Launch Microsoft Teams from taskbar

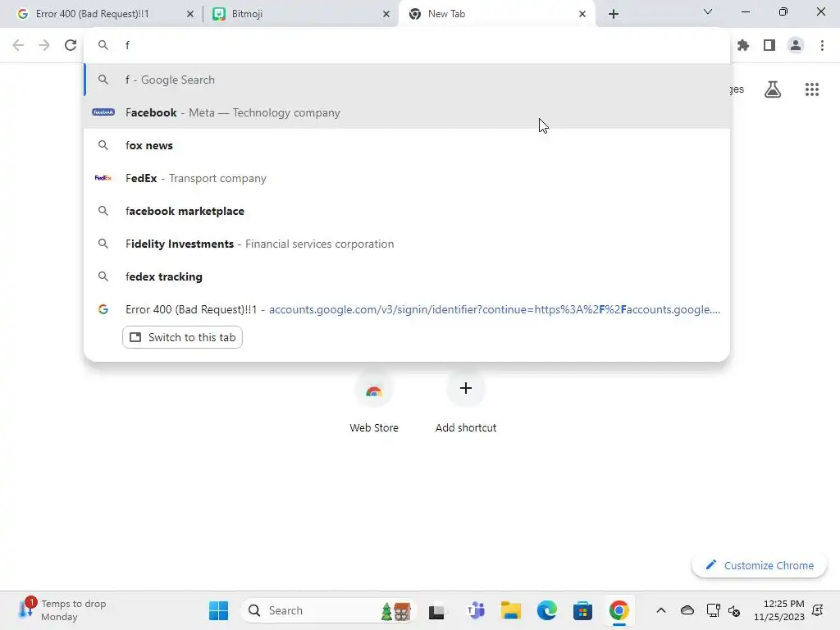pos(476,610)
